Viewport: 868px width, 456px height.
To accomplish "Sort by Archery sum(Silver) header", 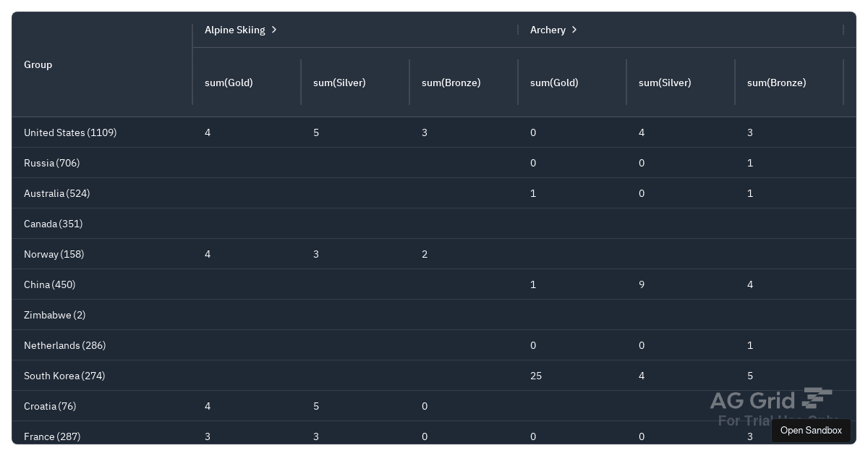I will pyautogui.click(x=681, y=83).
